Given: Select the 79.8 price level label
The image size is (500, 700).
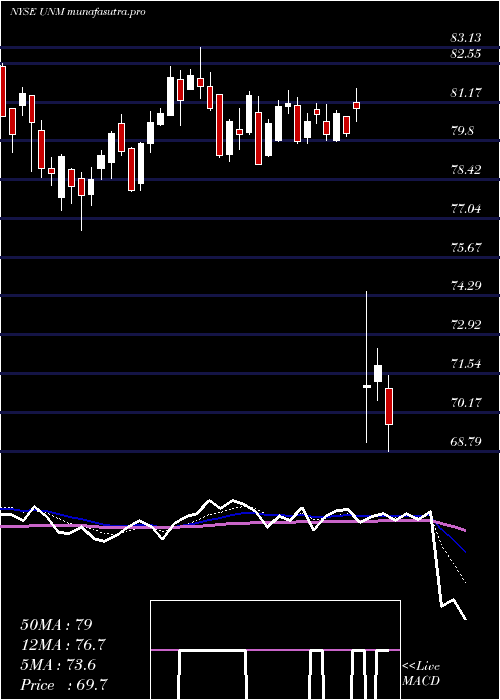Looking at the screenshot, I should [463, 131].
